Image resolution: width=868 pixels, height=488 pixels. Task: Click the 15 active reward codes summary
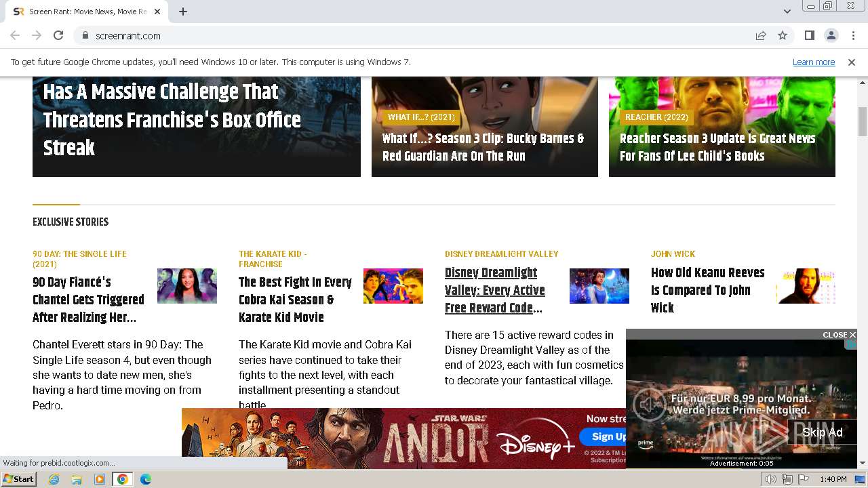[x=534, y=358]
